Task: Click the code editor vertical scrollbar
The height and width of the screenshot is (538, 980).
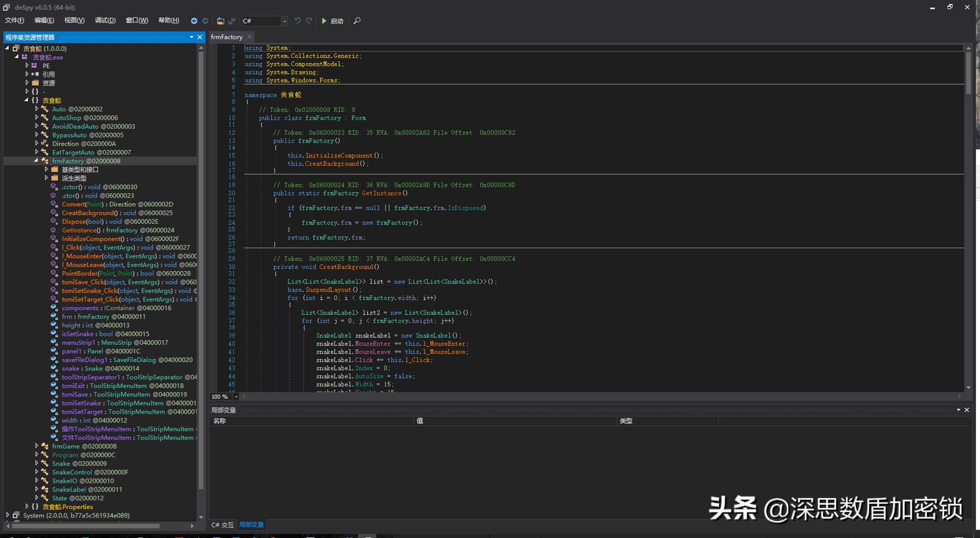Action: pos(968,74)
